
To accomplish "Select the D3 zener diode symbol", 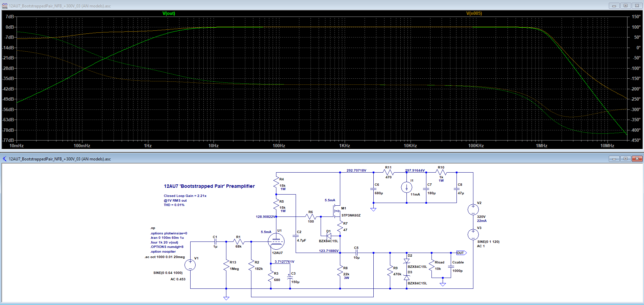I will [407, 278].
